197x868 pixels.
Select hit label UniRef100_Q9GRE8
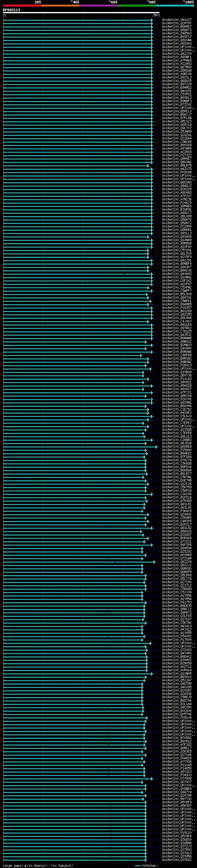(177, 447)
